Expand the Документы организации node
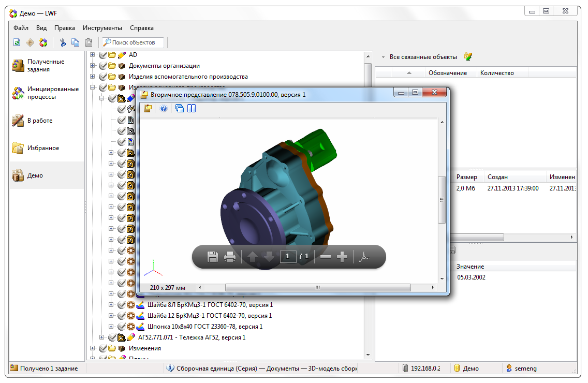The height and width of the screenshot is (383, 588). coord(92,66)
